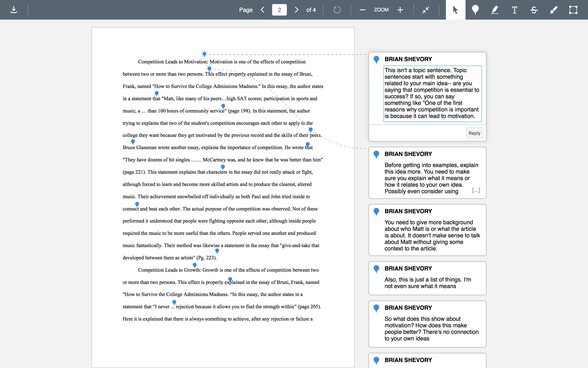
Task: Select the strikeout text tool
Action: (x=534, y=10)
